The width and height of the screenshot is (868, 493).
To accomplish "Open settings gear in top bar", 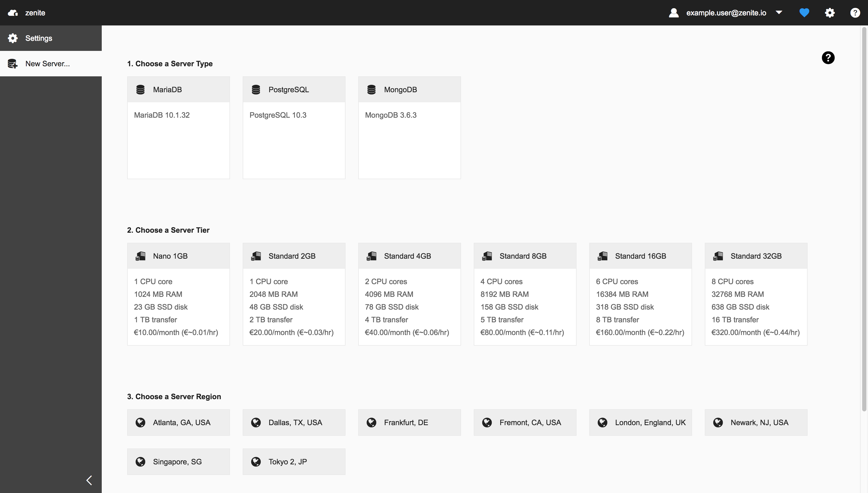I will point(829,13).
